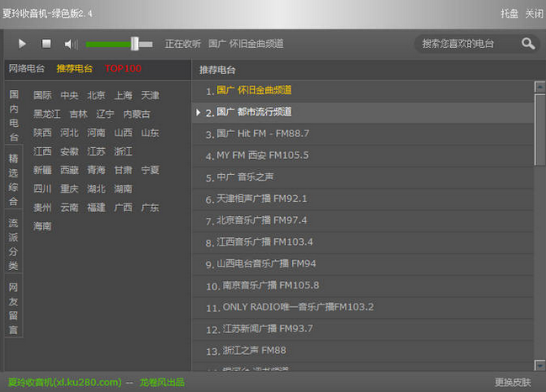Focus the station search input field
Image resolution: width=546 pixels, height=392 pixels.
point(466,44)
